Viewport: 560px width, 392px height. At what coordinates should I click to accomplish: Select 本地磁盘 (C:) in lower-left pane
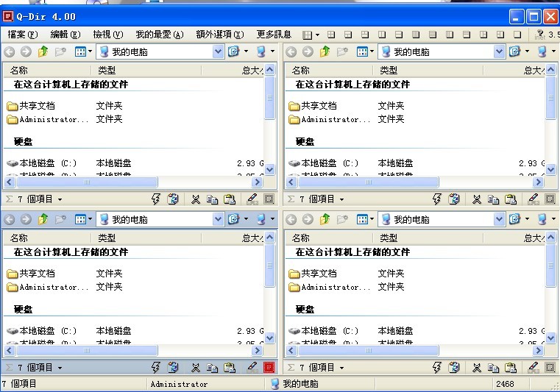[x=42, y=331]
